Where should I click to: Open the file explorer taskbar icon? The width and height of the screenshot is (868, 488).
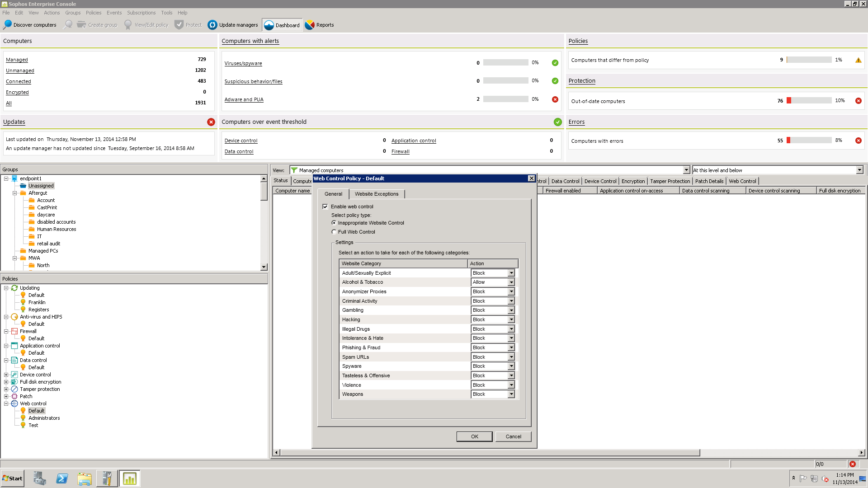click(85, 479)
